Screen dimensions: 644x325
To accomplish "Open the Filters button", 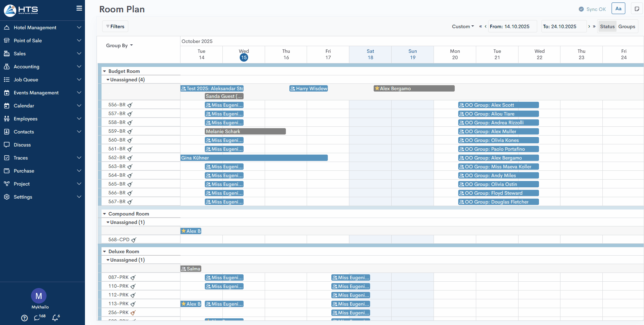I will point(115,26).
